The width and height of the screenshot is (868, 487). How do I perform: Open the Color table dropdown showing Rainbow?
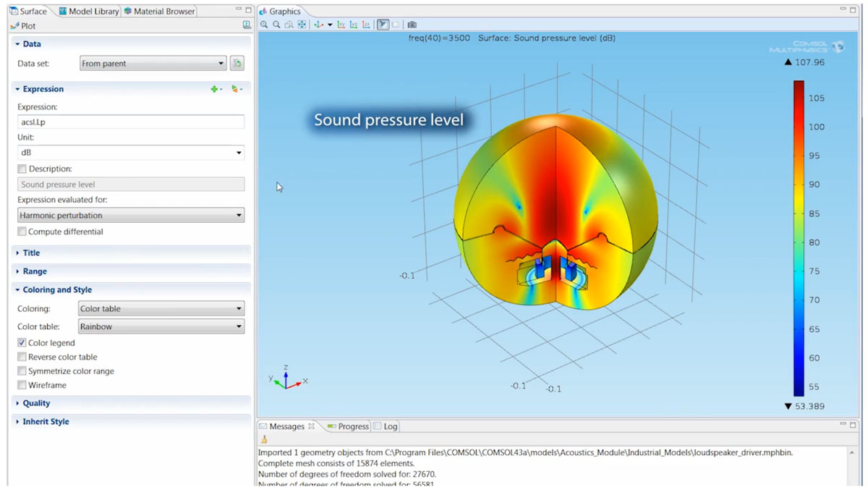pyautogui.click(x=161, y=327)
